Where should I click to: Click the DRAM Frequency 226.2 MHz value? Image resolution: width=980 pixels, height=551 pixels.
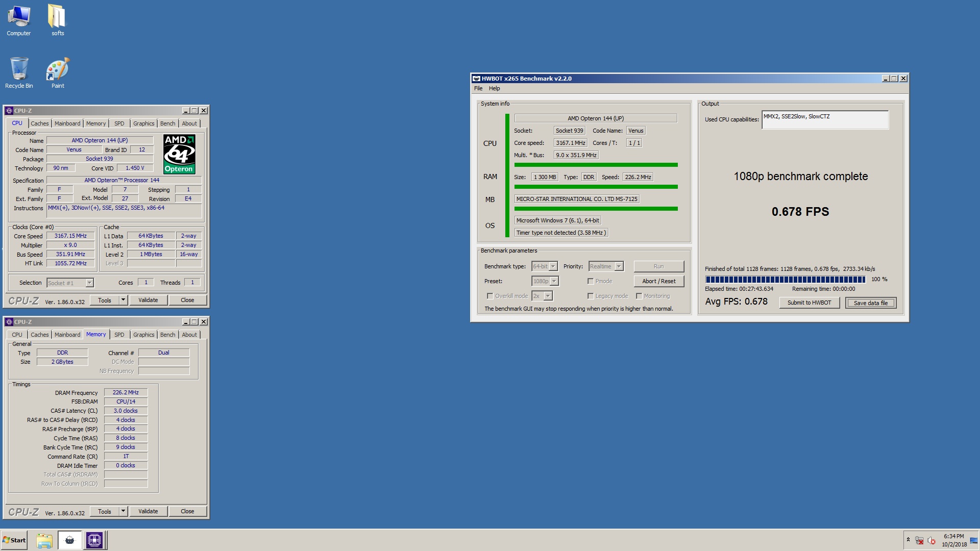(126, 392)
